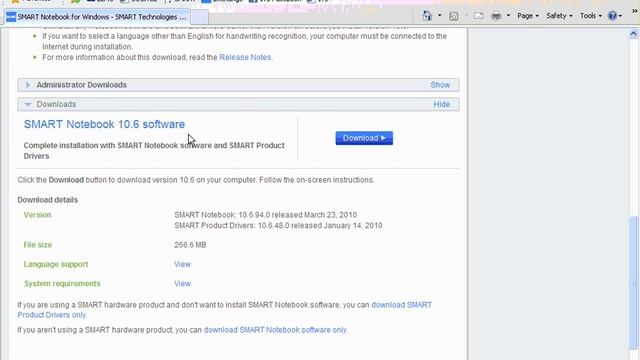Click Show on Administrator Downloads bar
The width and height of the screenshot is (640, 360).
(x=440, y=85)
